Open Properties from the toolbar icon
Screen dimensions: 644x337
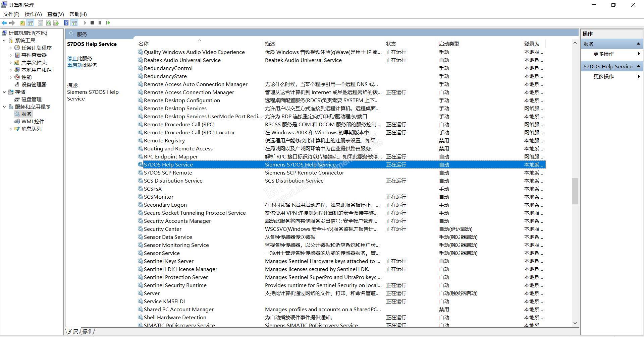[x=40, y=23]
